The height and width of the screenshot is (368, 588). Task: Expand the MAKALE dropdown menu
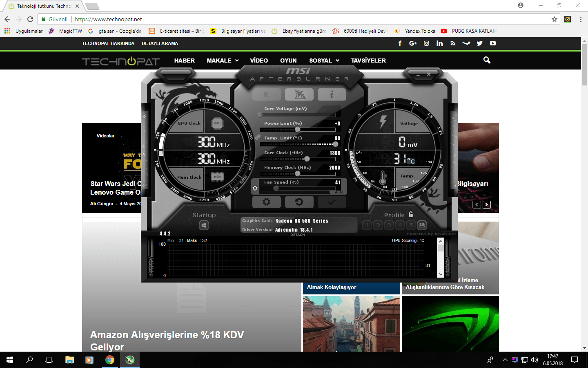pyautogui.click(x=223, y=61)
